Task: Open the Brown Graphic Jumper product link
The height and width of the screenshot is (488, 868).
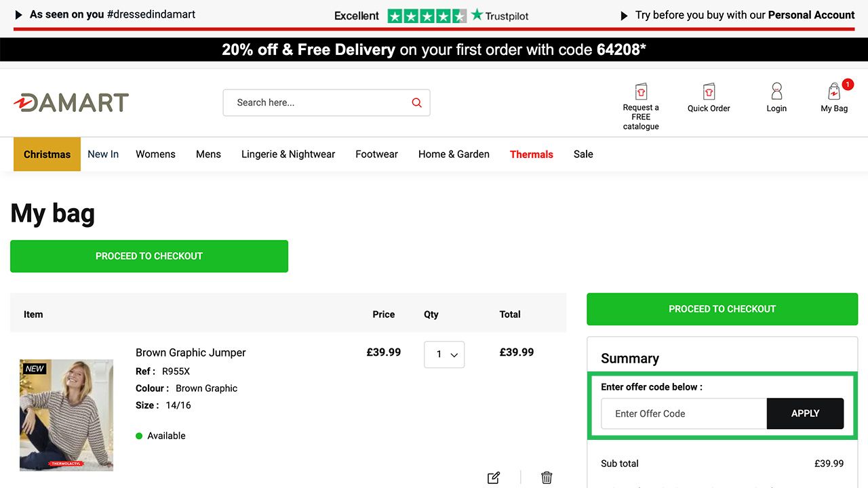Action: 191,352
